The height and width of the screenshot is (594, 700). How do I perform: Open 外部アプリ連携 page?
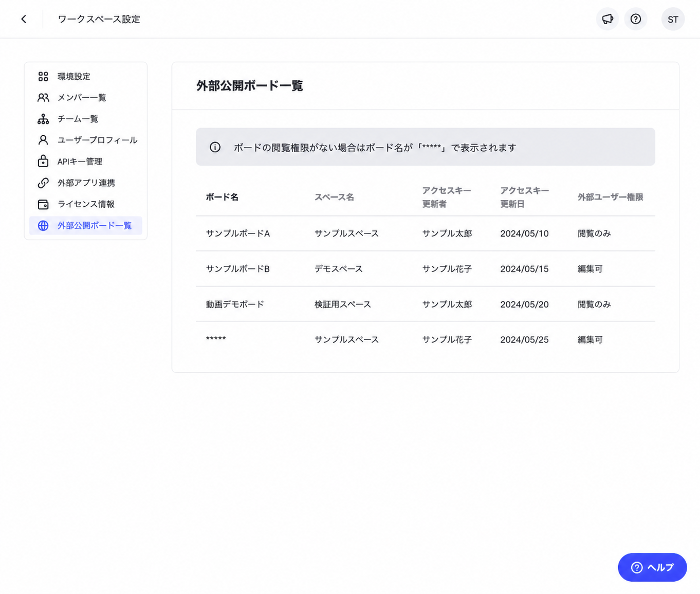pyautogui.click(x=86, y=183)
